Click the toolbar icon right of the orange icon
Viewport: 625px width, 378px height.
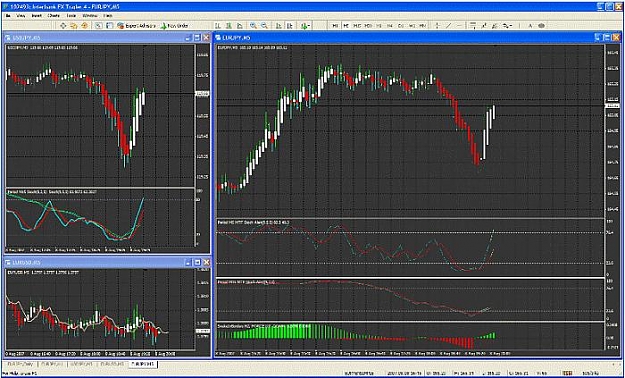click(98, 26)
